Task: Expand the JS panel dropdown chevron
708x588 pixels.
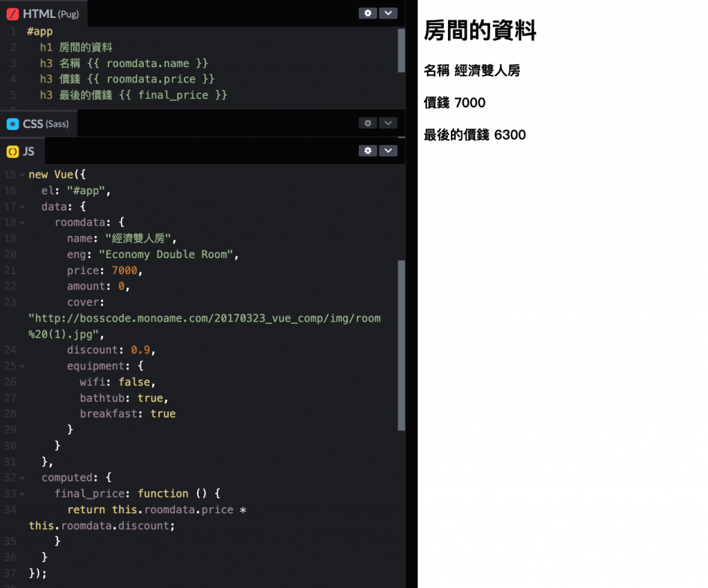Action: click(388, 150)
